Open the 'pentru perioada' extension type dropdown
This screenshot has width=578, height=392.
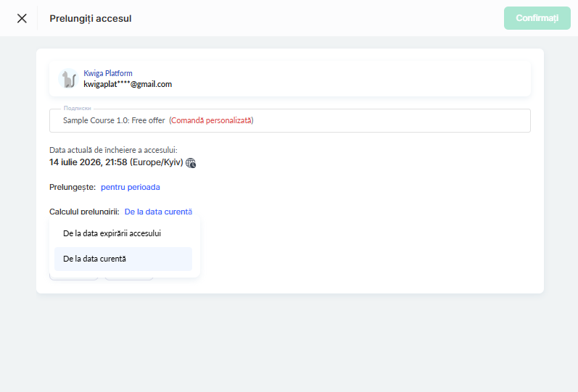131,187
